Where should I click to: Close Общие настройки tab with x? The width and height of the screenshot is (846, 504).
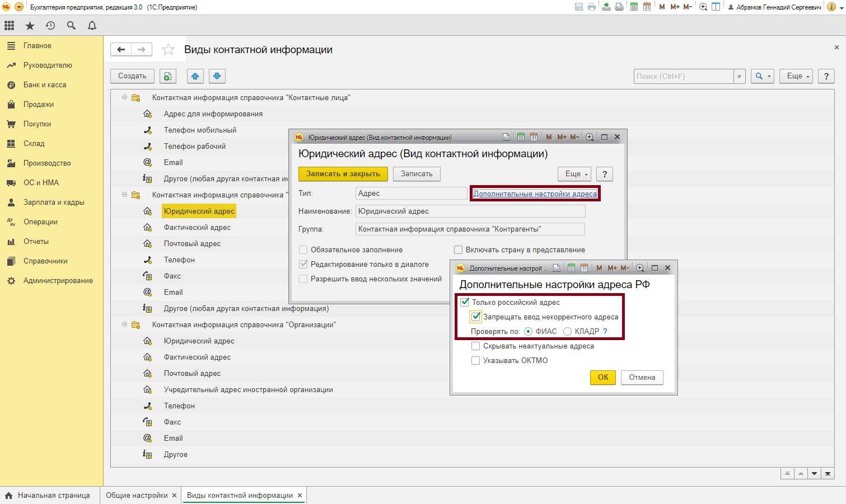(174, 495)
